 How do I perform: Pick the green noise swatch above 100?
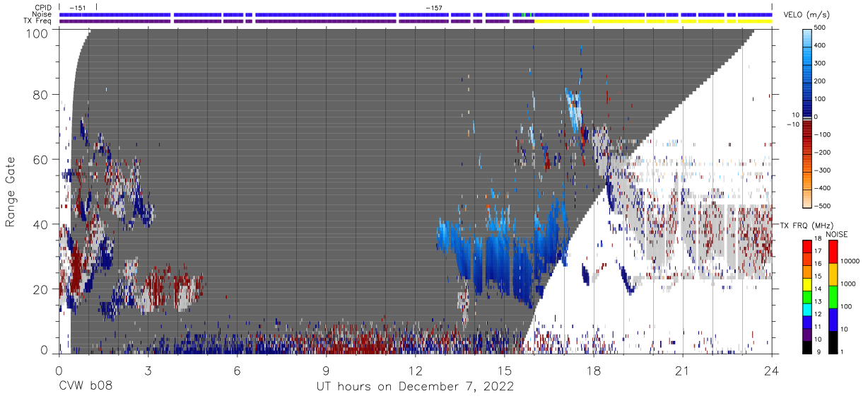tap(832, 296)
